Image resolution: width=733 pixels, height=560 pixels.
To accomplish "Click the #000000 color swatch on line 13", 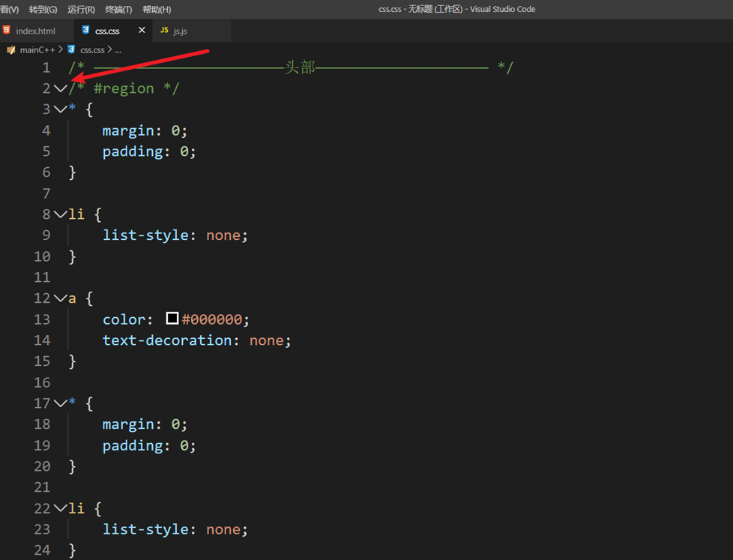I will click(172, 319).
